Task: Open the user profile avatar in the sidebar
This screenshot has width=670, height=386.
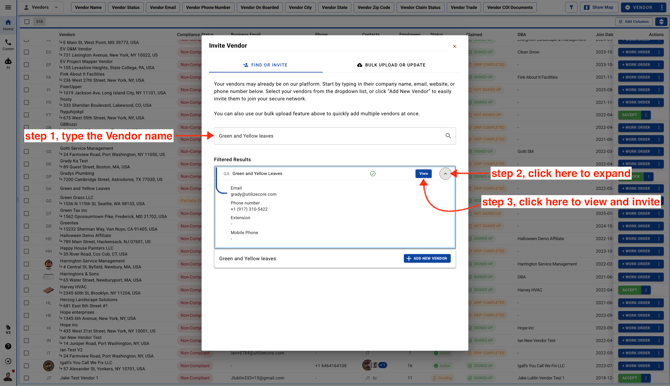Action: tap(8, 376)
